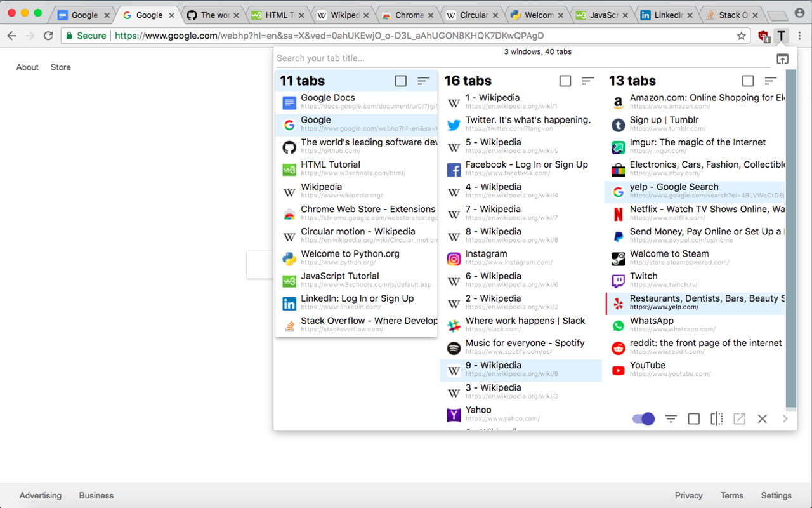812x508 pixels.
Task: Click the square selection icon in the bottom toolbar
Action: pyautogui.click(x=693, y=418)
